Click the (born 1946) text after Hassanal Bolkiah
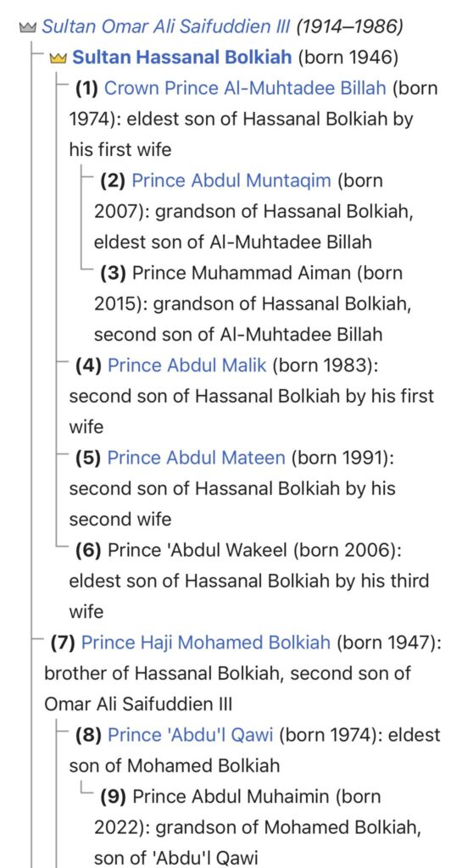This screenshot has width=462, height=868. [348, 58]
